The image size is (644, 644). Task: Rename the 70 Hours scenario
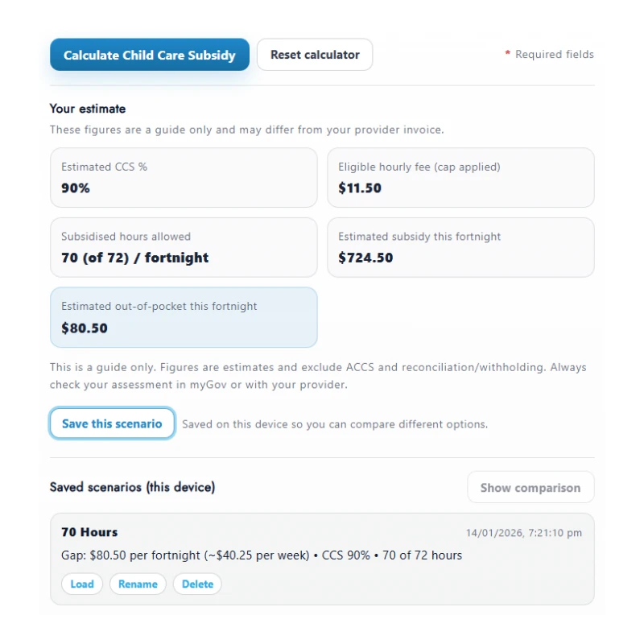[137, 584]
